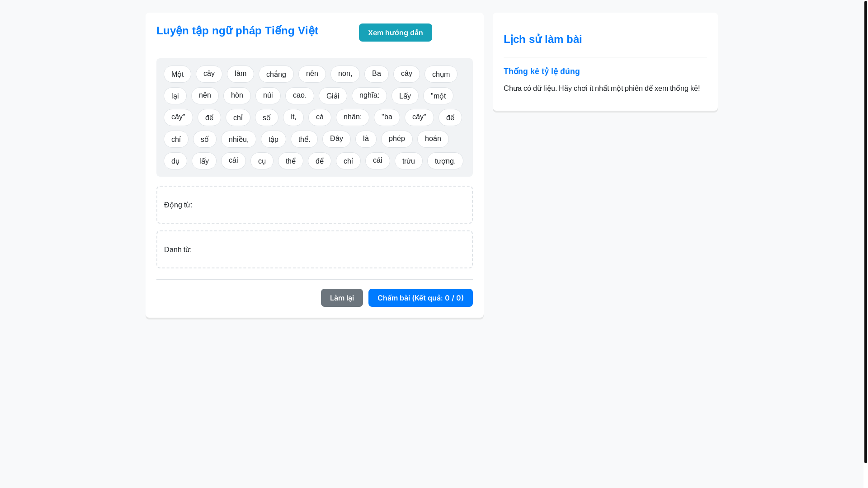
Task: Pick the word chip 'hoán'
Action: click(x=433, y=139)
